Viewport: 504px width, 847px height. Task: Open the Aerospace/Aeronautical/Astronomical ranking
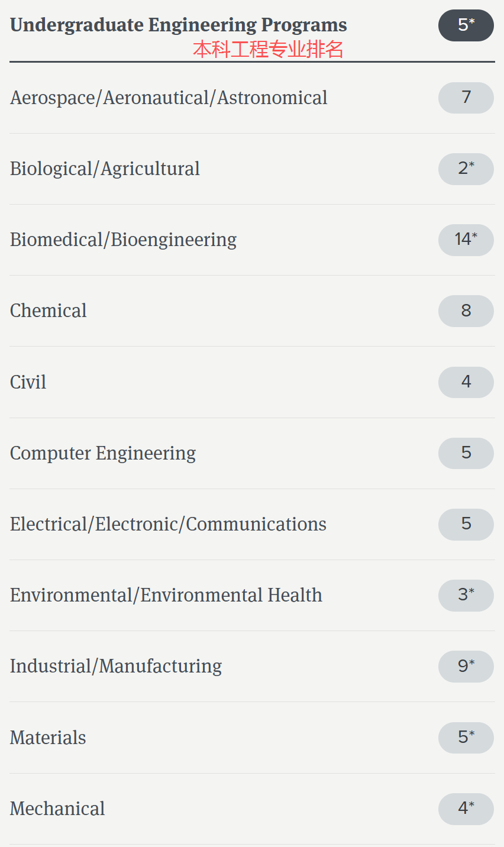pos(169,98)
